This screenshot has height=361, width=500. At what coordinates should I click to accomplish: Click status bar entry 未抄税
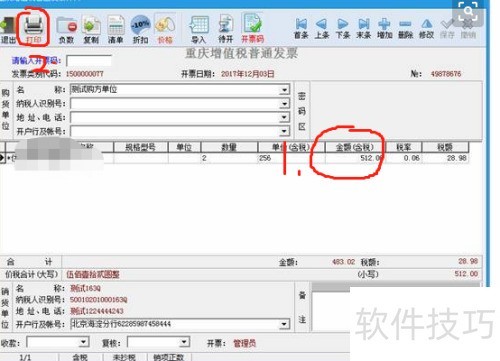[x=124, y=357]
